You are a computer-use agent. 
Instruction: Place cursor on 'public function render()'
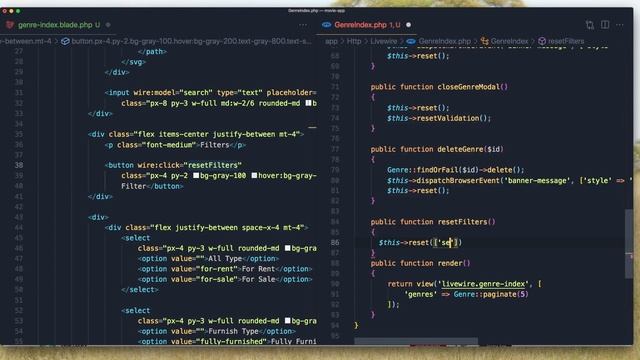click(420, 263)
